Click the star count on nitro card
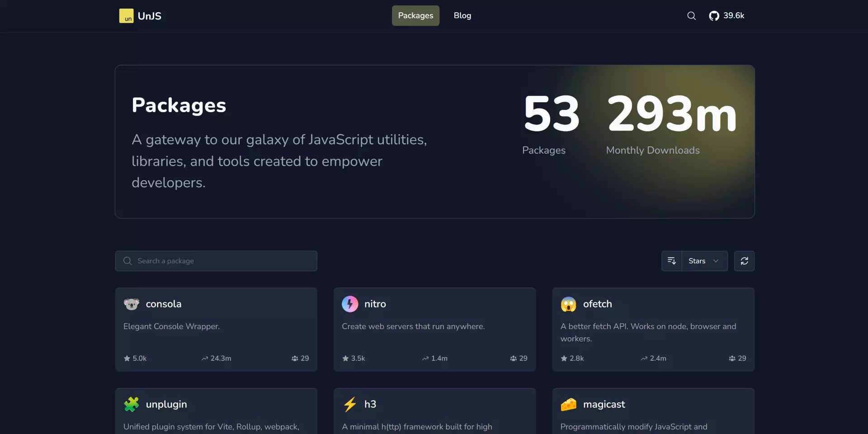This screenshot has height=434, width=868. click(354, 358)
